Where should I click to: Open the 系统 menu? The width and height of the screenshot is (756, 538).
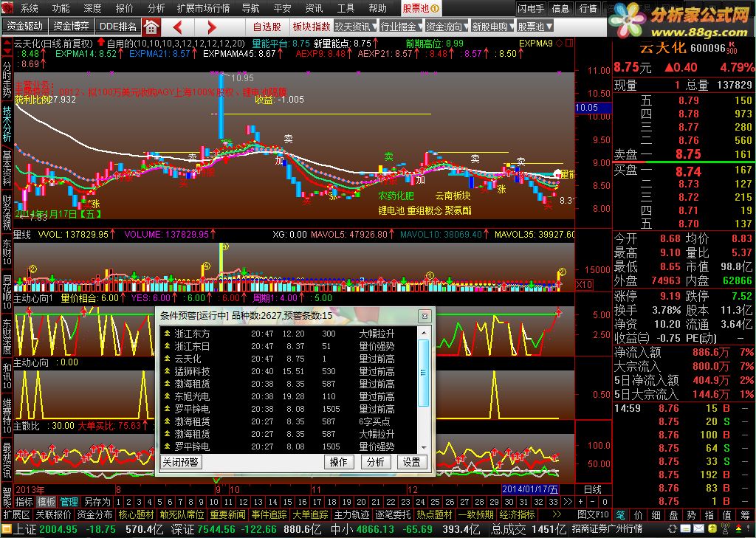30,8
